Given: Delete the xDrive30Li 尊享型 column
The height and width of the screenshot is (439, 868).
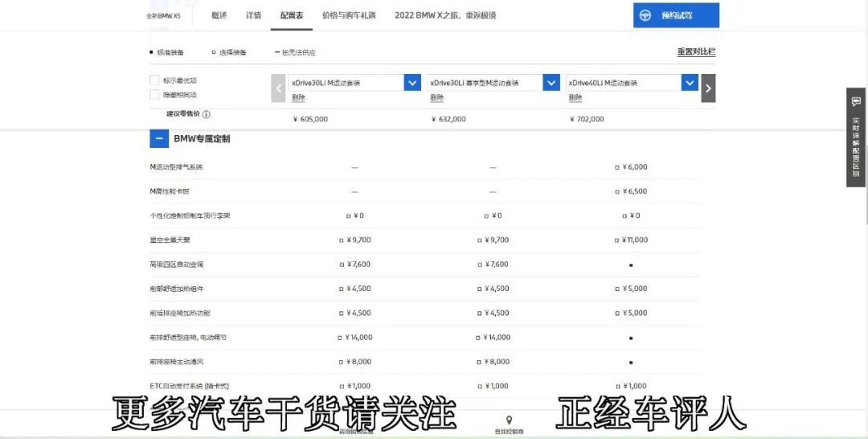Looking at the screenshot, I should pos(436,98).
